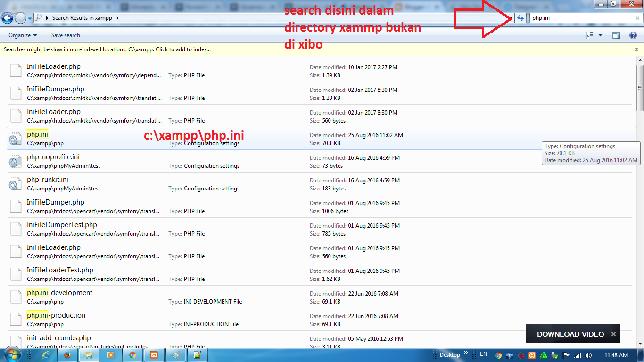644x362 pixels.
Task: Click Safely Remove Hardware tray icon
Action: (x=555, y=355)
